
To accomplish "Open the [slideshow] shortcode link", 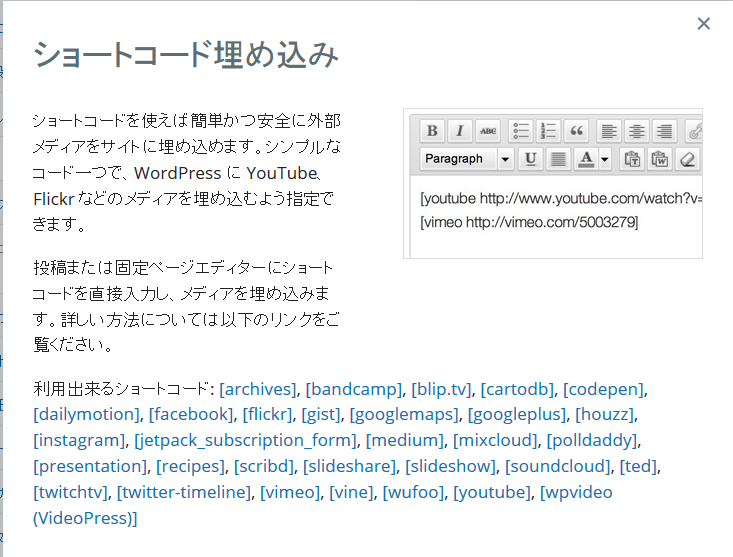I will 450,466.
